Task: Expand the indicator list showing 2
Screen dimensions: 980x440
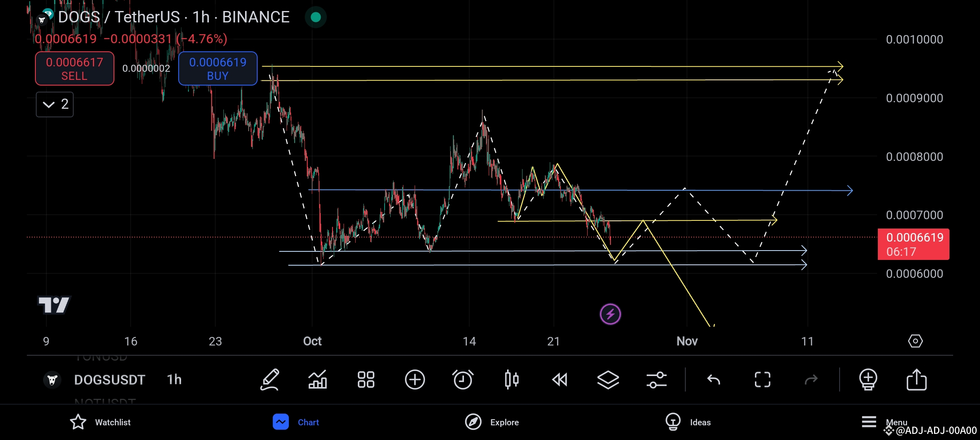Action: pos(54,105)
